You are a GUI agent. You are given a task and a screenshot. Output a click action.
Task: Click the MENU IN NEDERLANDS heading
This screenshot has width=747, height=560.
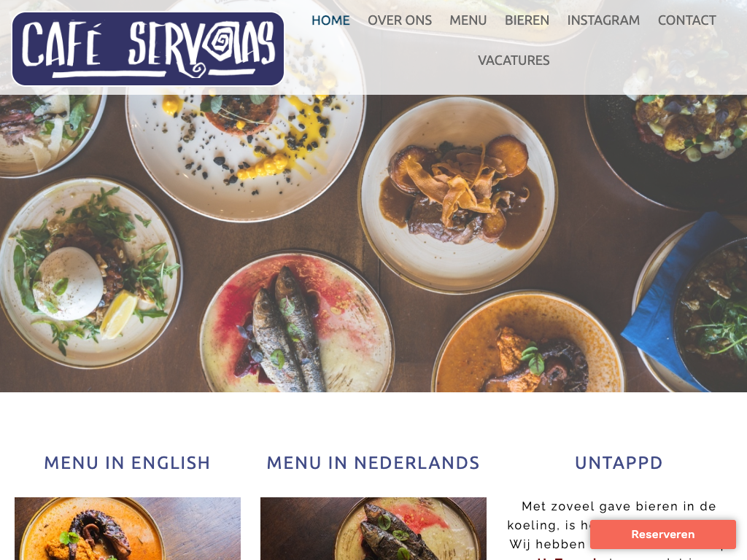[373, 463]
